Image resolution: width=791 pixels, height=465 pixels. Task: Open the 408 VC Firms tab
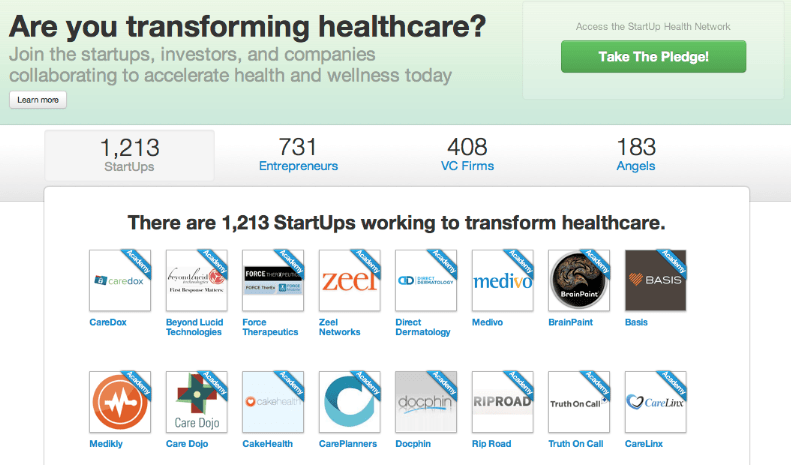467,155
